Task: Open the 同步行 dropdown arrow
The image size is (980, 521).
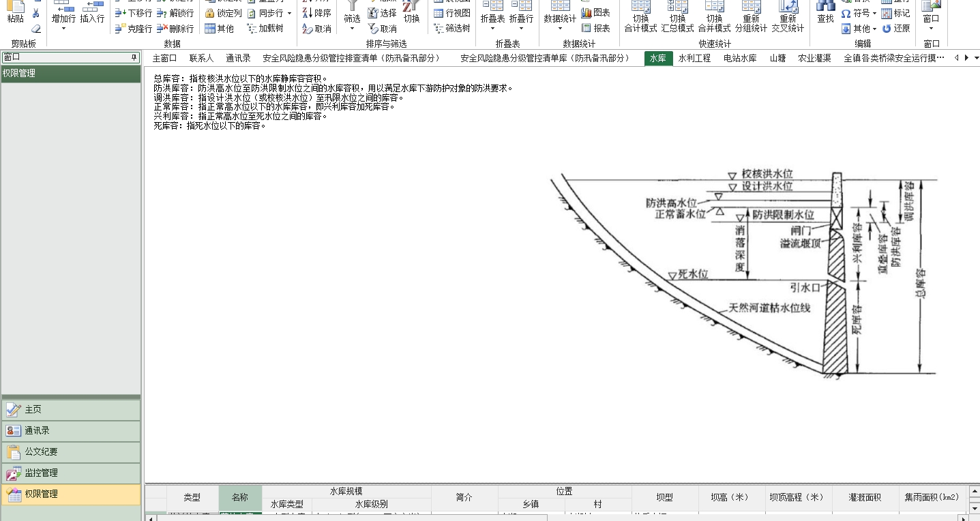Action: point(289,13)
